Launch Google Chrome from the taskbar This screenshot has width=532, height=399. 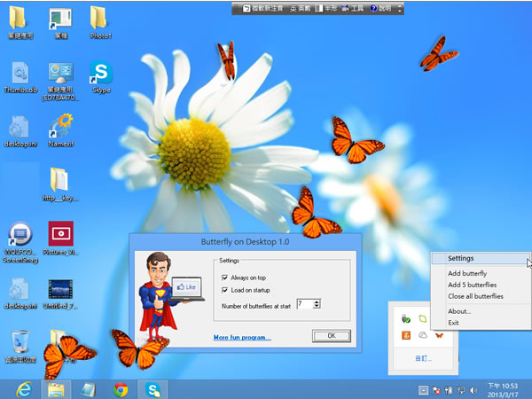(x=121, y=388)
